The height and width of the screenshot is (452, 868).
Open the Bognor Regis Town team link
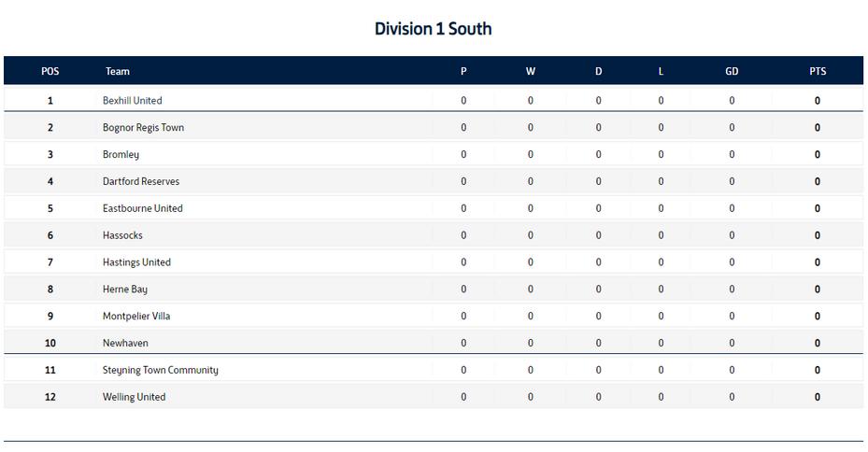tap(143, 128)
